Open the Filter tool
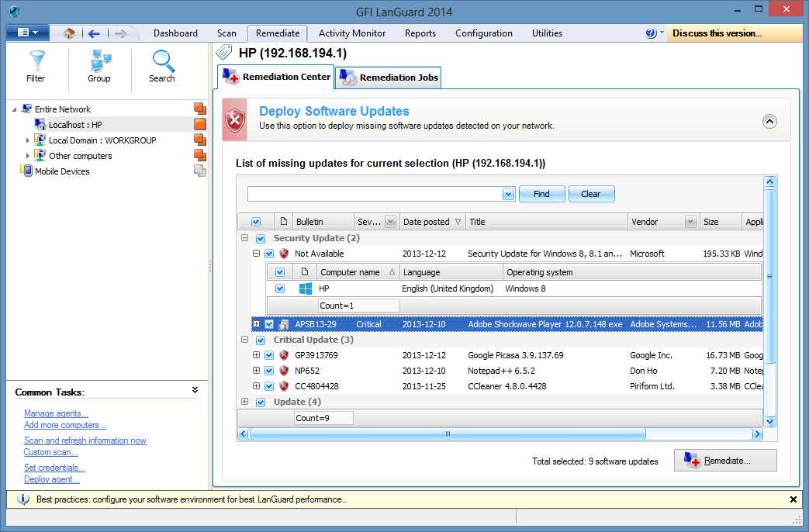This screenshot has width=809, height=532. pyautogui.click(x=36, y=67)
